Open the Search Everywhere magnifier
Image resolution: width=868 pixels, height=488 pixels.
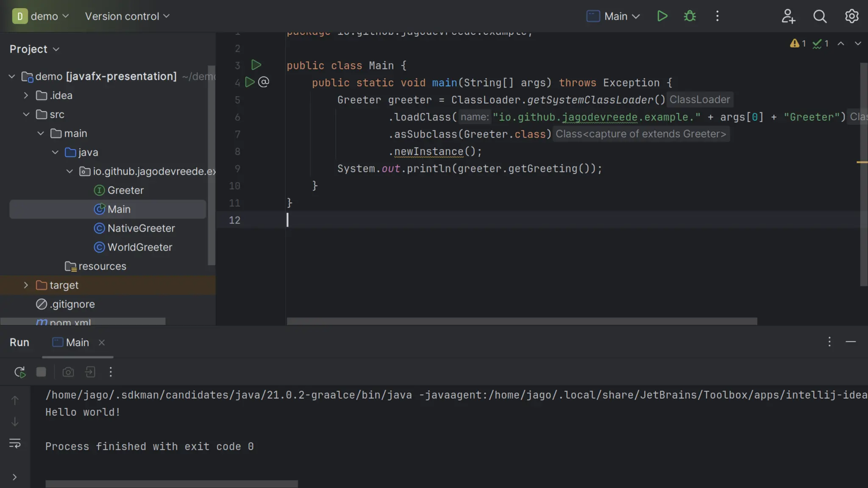[820, 16]
